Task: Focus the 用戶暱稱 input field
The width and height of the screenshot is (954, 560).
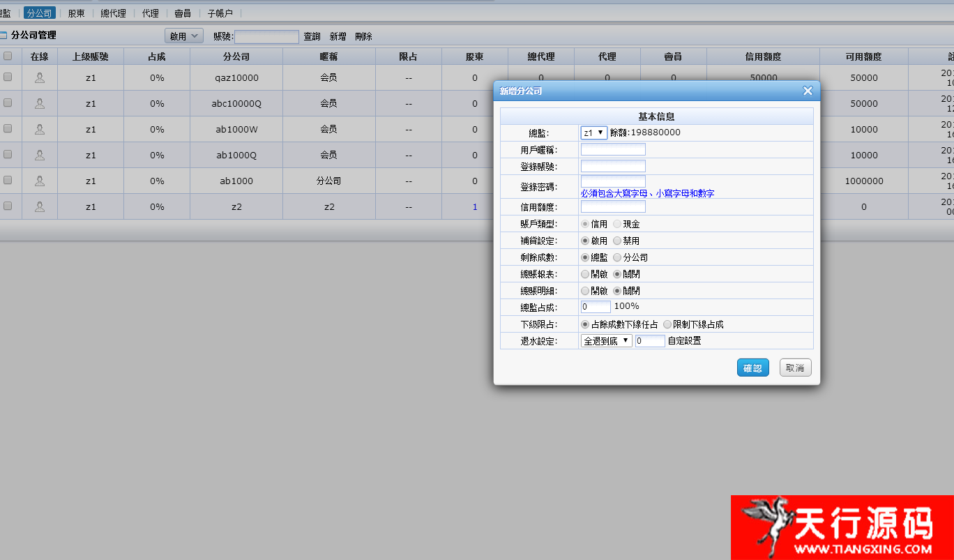Action: (x=613, y=149)
